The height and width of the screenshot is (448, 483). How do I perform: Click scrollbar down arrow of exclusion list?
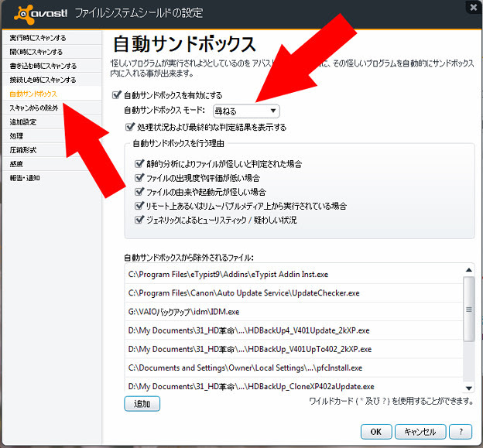pyautogui.click(x=469, y=388)
